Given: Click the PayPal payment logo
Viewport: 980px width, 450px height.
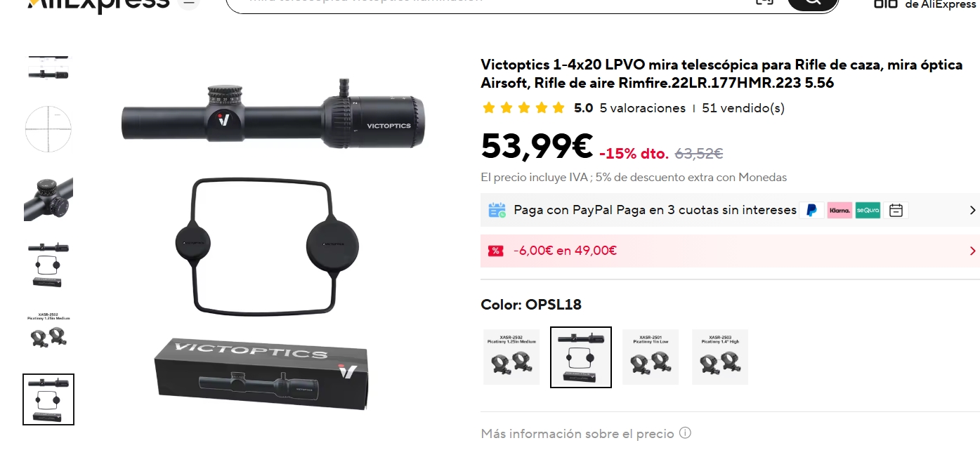Looking at the screenshot, I should coord(811,210).
